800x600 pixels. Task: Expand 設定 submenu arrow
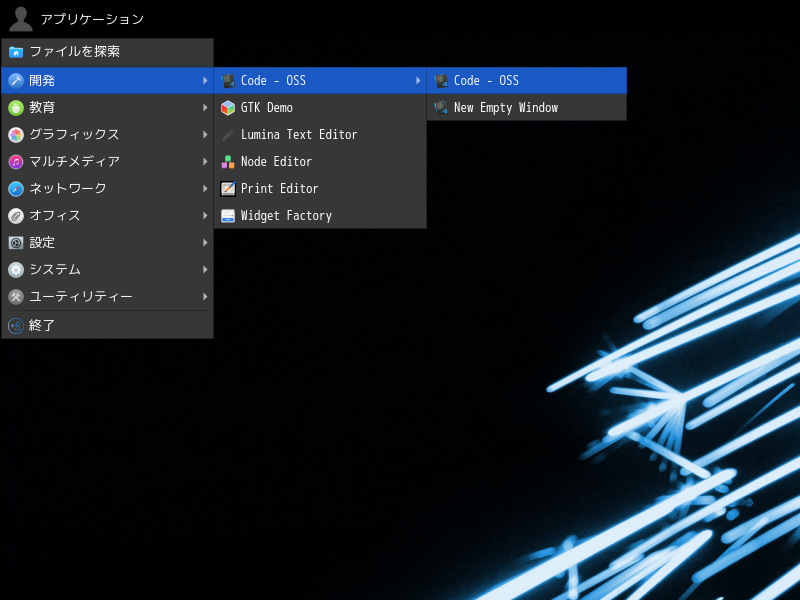click(x=205, y=243)
